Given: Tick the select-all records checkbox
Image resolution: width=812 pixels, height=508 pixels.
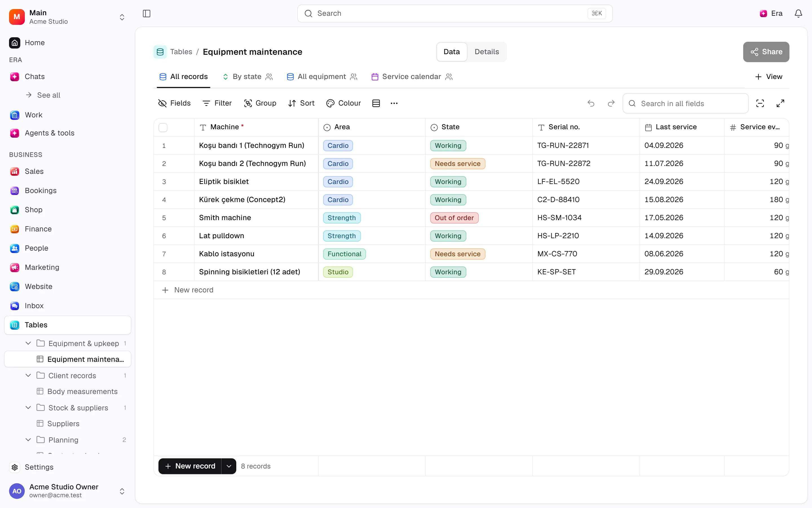Looking at the screenshot, I should 163,127.
